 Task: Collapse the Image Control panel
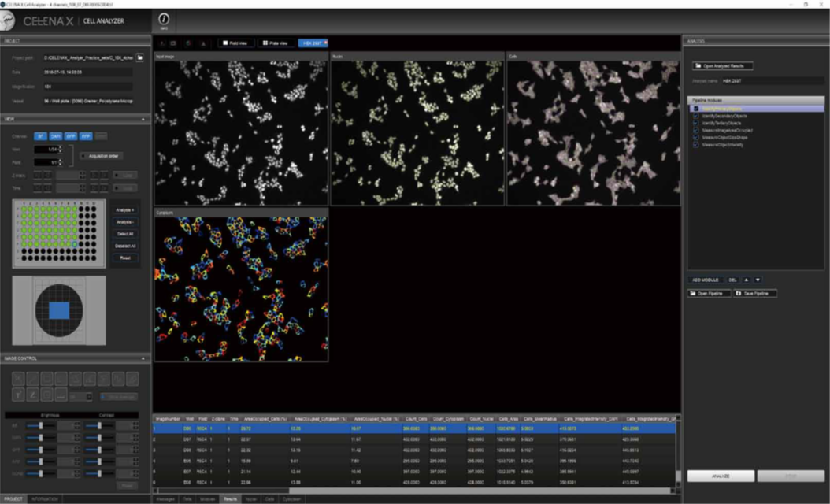144,358
